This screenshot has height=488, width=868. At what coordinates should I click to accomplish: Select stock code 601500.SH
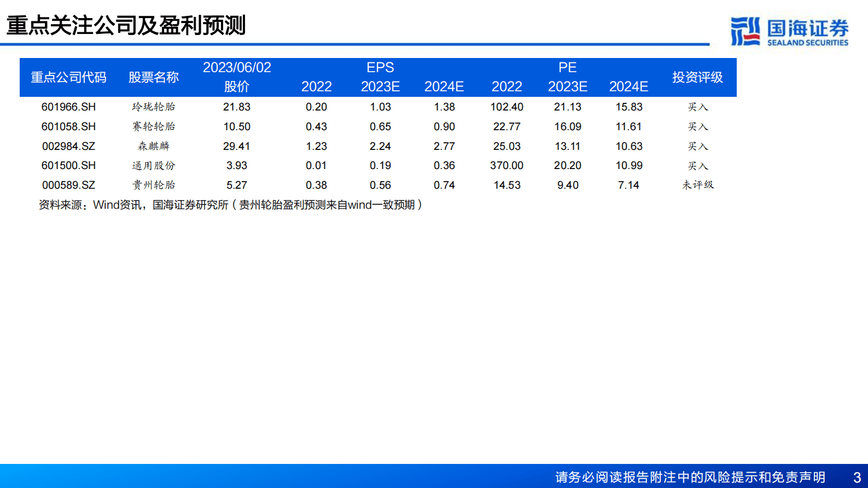coord(68,165)
